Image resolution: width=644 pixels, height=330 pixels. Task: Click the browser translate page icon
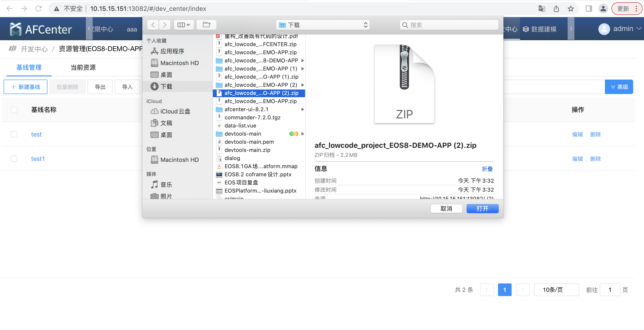pos(541,9)
